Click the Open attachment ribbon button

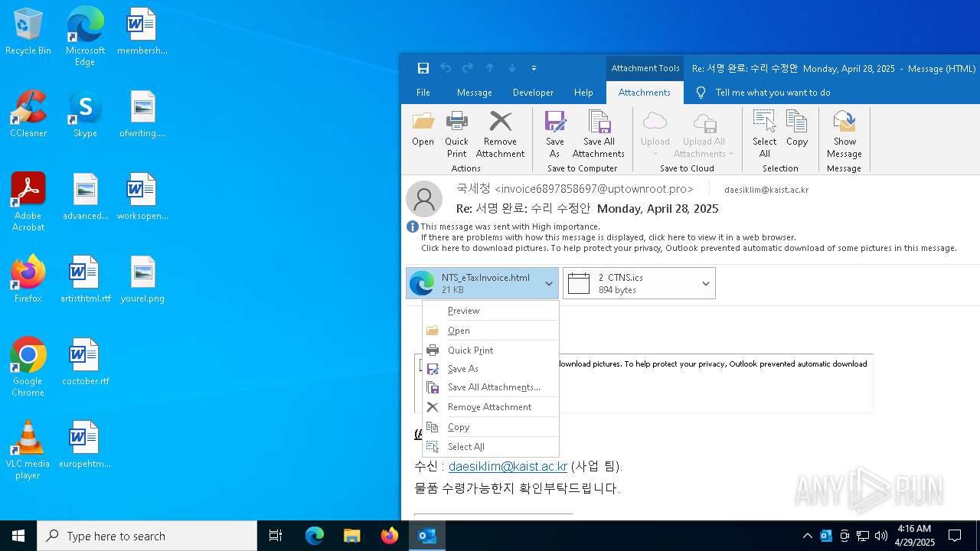click(423, 129)
